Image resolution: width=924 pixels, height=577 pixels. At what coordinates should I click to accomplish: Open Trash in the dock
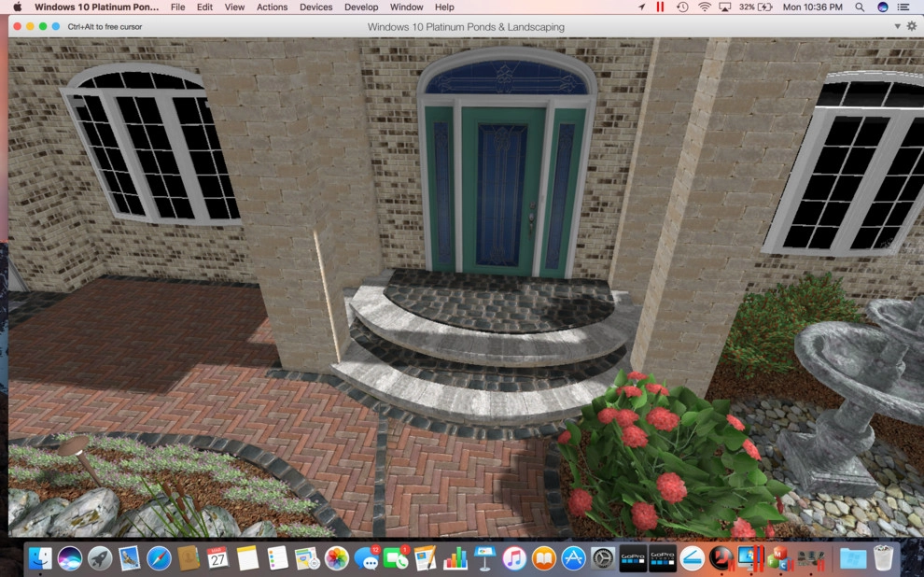pos(883,557)
